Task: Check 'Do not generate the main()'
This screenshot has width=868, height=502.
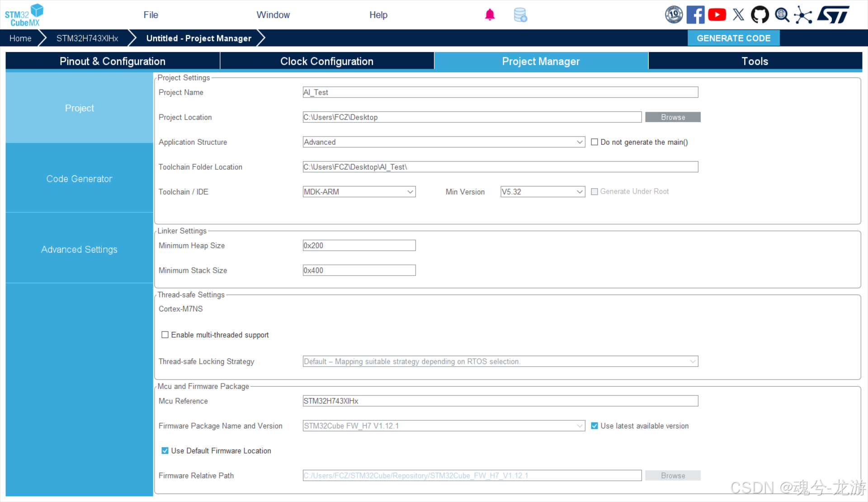Action: click(594, 142)
